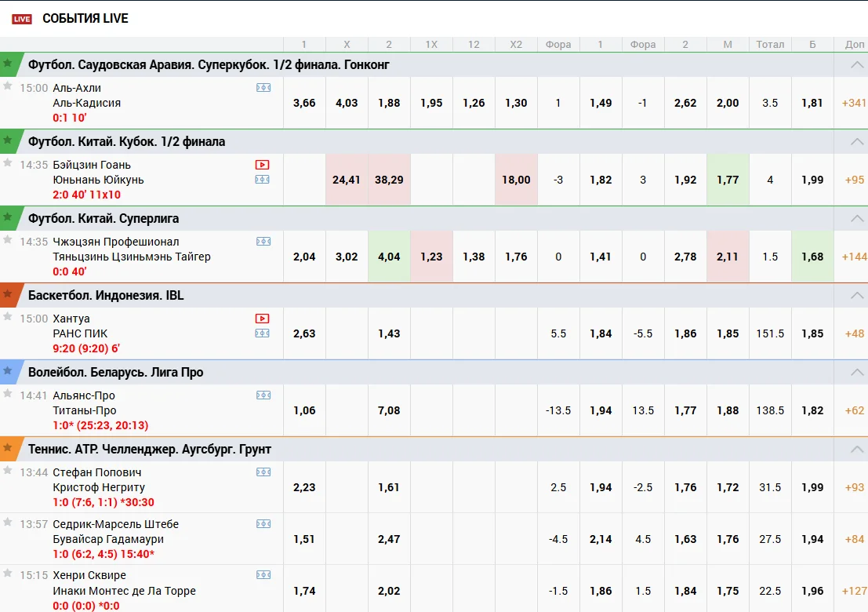Toggle favorite star for Баскетбол Индонезия IBL

(x=8, y=293)
